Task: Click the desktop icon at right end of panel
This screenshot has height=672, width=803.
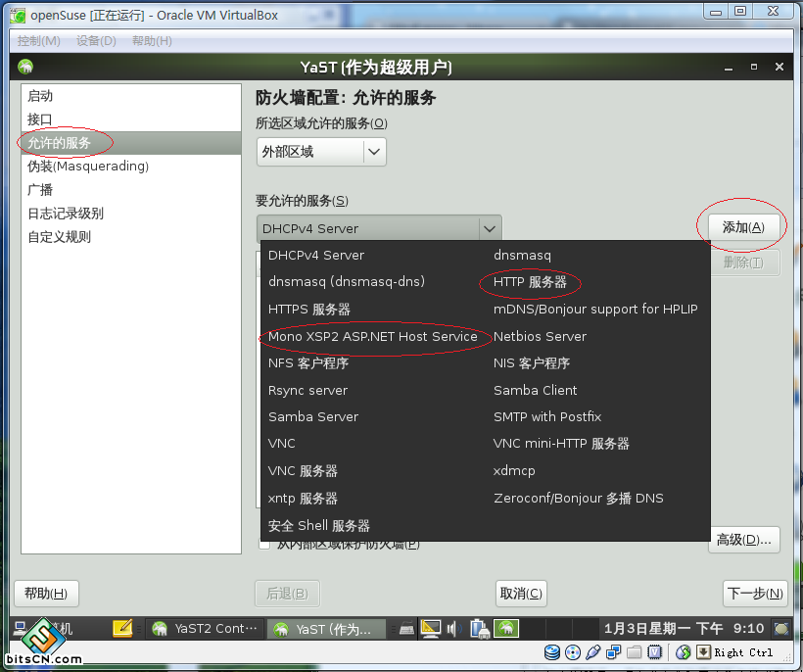Action: point(781,629)
